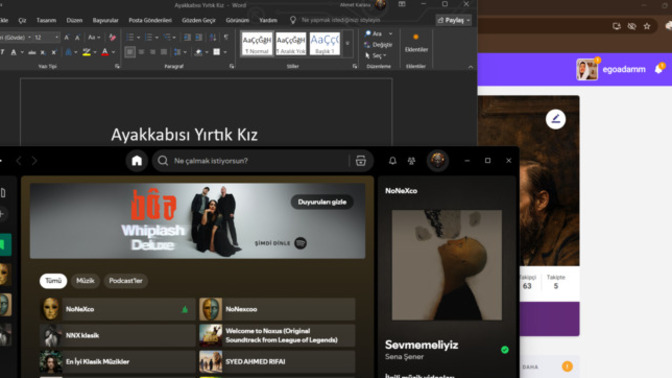Open the NNX klasik playlist tile

tap(117, 335)
